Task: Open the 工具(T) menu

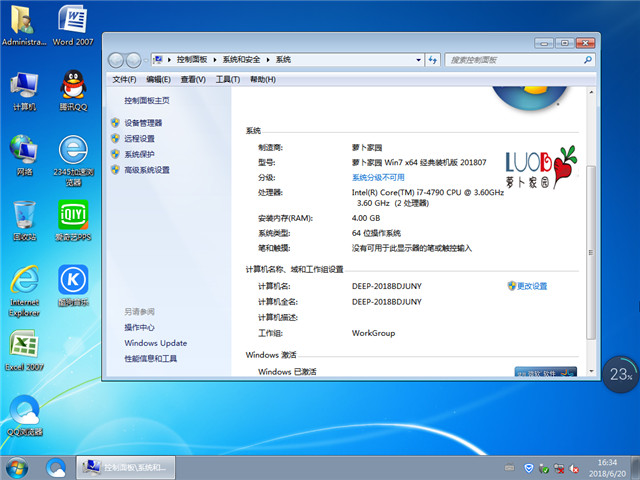Action: pos(228,79)
